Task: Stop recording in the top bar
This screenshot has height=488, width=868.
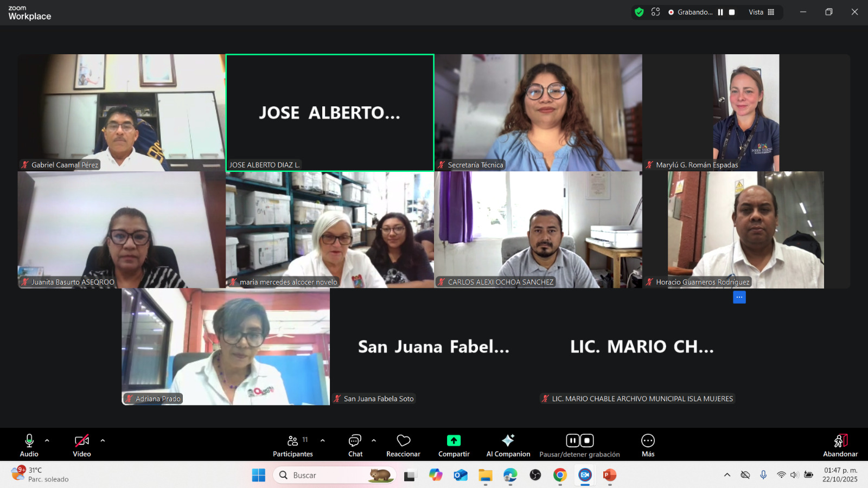Action: (732, 12)
